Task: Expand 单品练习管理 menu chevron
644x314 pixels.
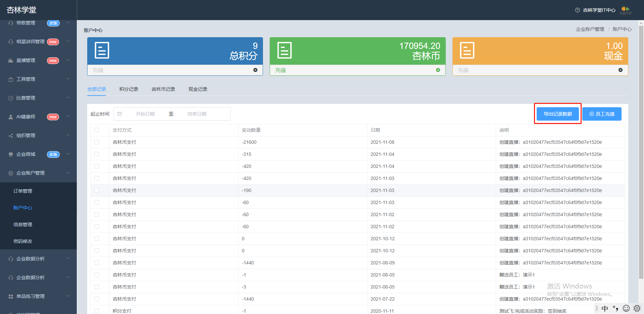Action: 68,296
